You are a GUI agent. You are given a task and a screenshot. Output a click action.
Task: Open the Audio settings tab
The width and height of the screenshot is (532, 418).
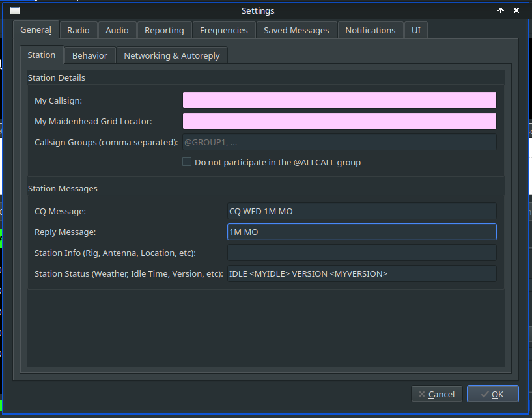[117, 31]
